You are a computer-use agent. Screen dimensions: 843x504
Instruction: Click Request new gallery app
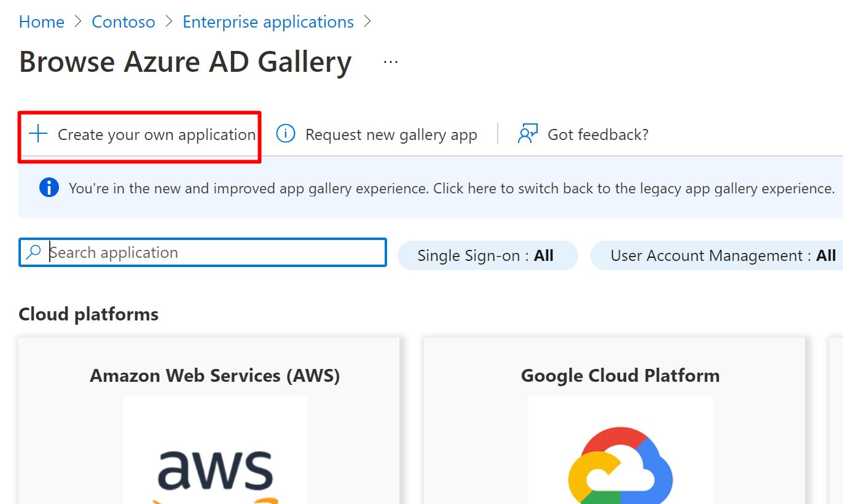pos(391,134)
